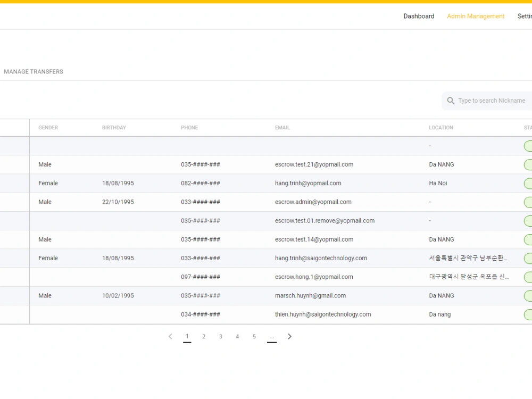Open the Dashboard navigation item
The height and width of the screenshot is (399, 532).
click(x=419, y=16)
